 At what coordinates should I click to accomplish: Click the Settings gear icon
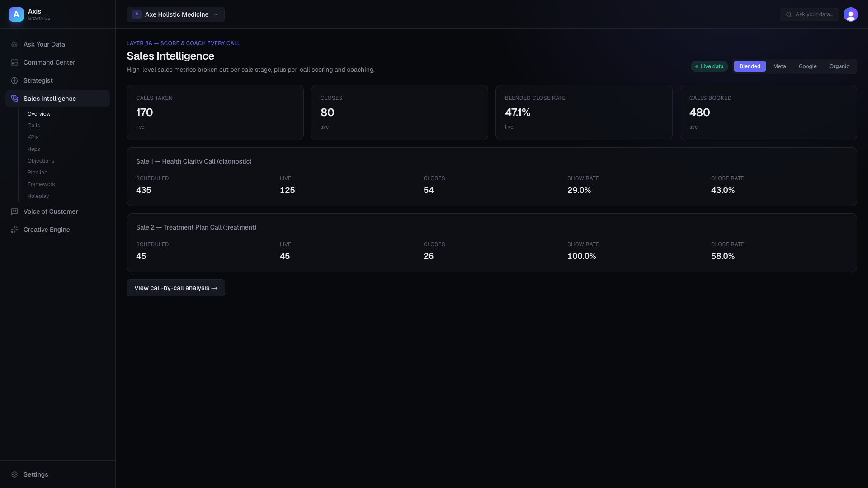[14, 474]
